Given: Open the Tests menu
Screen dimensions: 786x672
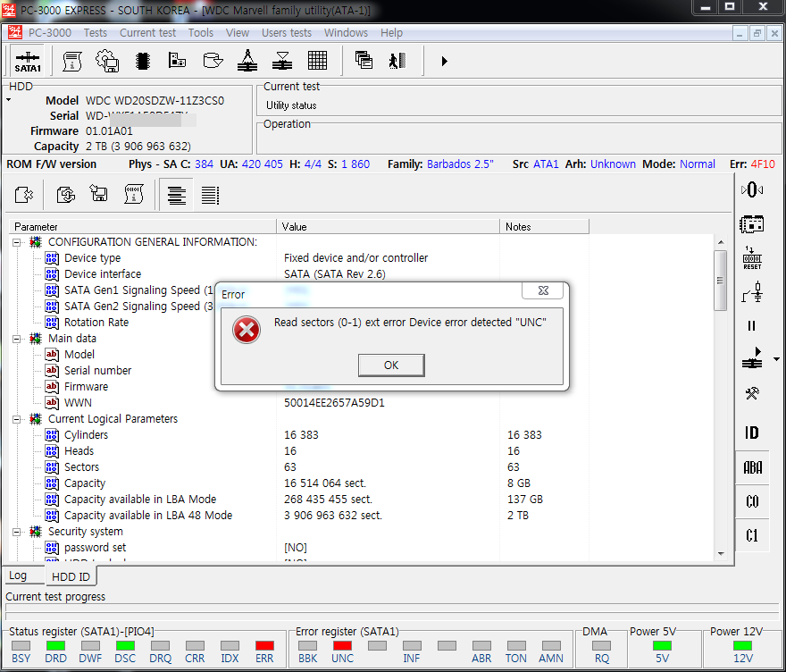Looking at the screenshot, I should (x=96, y=33).
